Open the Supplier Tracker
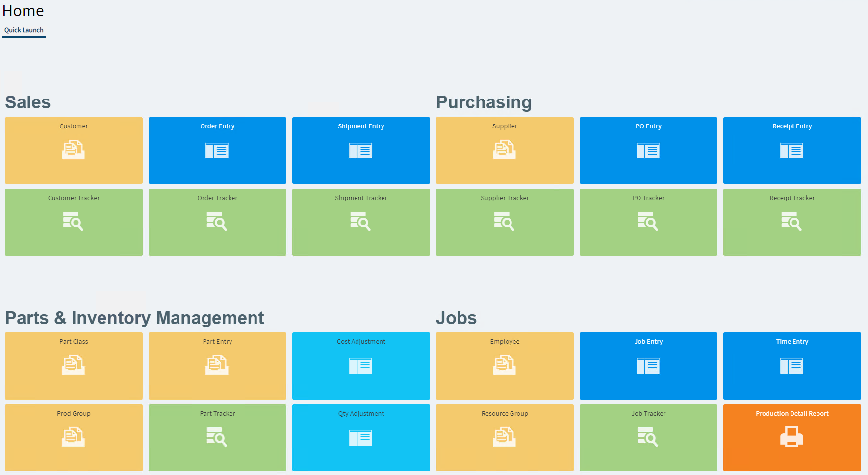This screenshot has width=868, height=475. click(505, 222)
